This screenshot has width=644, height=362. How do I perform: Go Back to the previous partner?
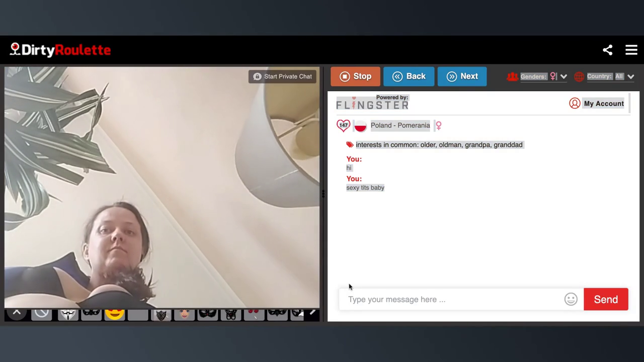click(409, 76)
